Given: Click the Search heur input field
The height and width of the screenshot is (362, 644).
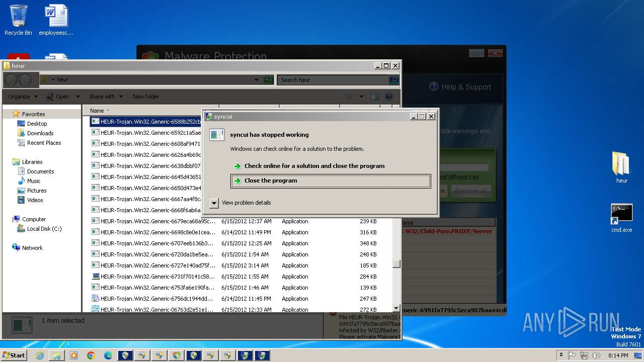Looking at the screenshot, I should coord(333,80).
